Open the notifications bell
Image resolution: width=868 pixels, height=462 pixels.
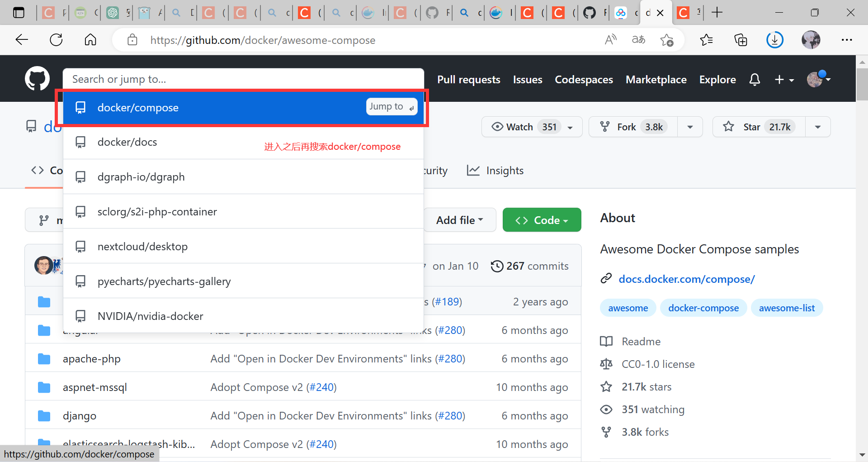coord(755,80)
